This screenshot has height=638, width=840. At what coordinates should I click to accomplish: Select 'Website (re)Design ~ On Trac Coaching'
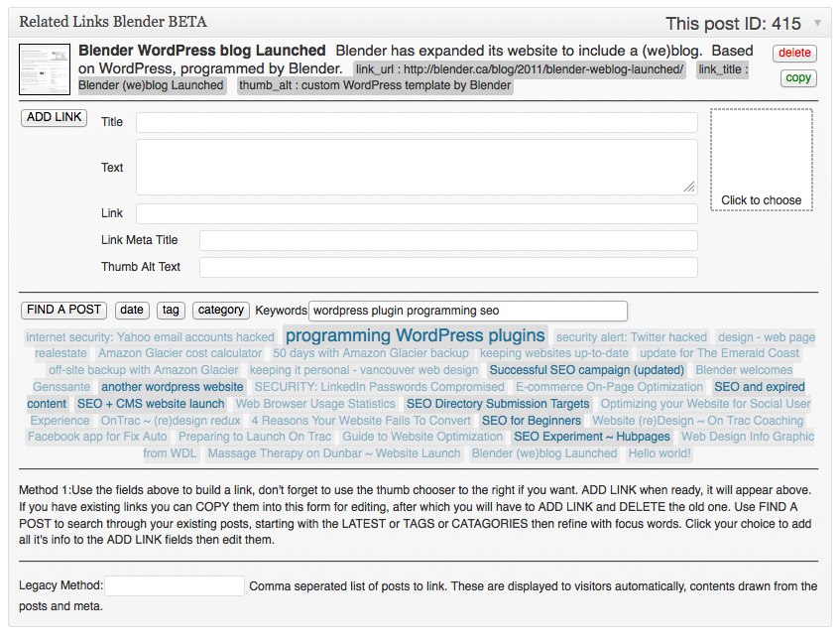pyautogui.click(x=698, y=421)
